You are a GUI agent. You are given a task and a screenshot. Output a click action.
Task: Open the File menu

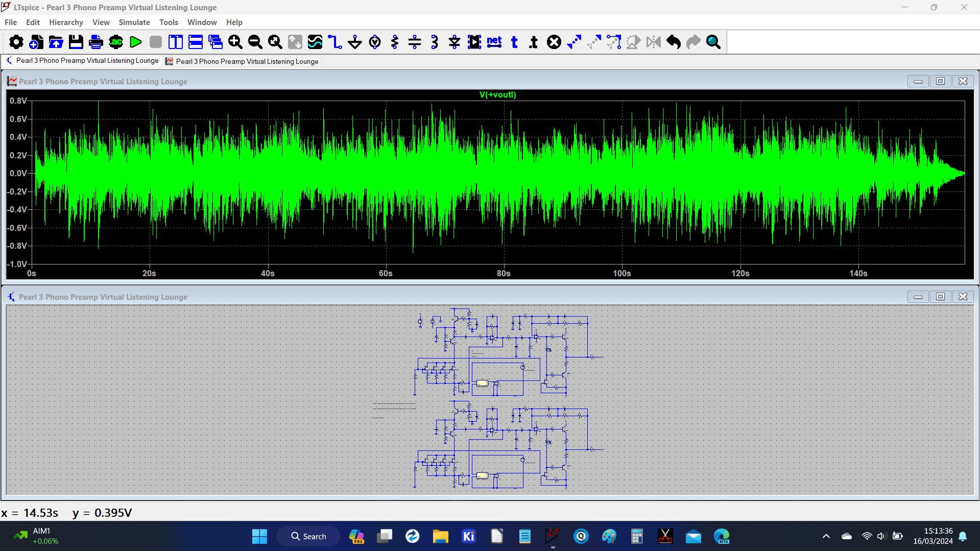pos(11,22)
